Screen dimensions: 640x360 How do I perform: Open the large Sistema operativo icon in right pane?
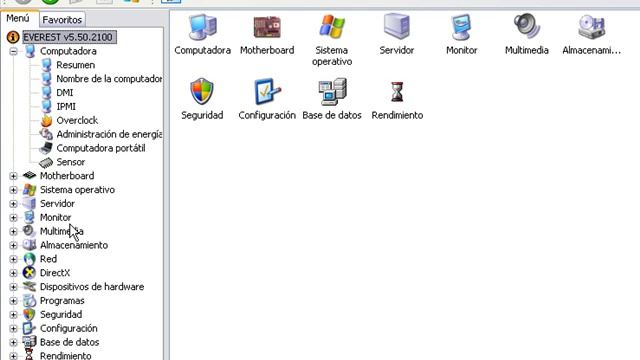(x=332, y=27)
